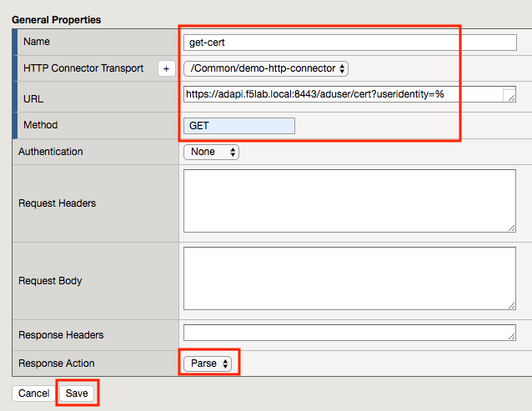Open the Response Action dropdown set to Parse
The height and width of the screenshot is (411, 532).
point(208,363)
